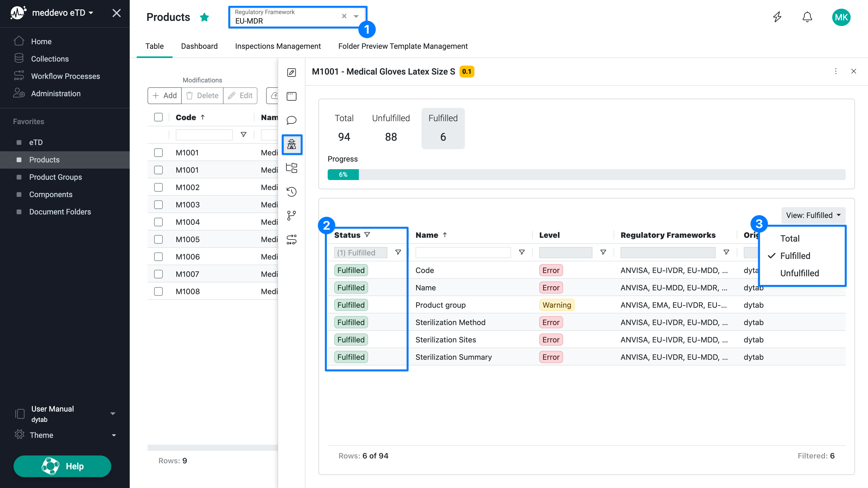Open the notifications bell icon
Screen dimensions: 868x488
(807, 17)
